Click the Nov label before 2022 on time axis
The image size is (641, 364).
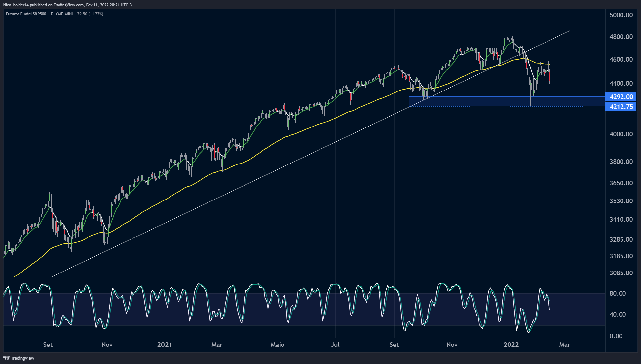(452, 345)
